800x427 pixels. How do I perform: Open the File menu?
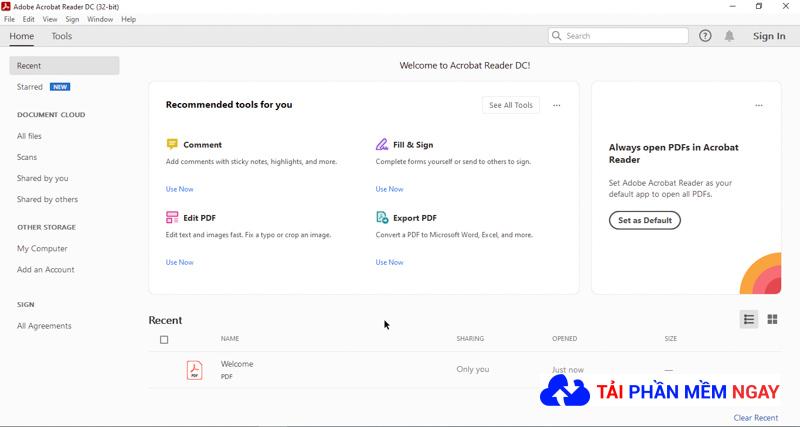click(9, 19)
